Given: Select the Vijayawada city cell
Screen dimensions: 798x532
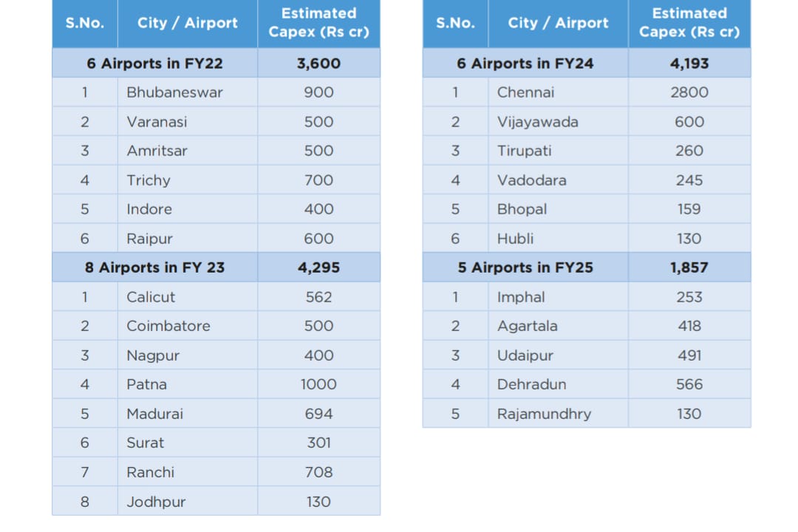Looking at the screenshot, I should coord(537,122).
